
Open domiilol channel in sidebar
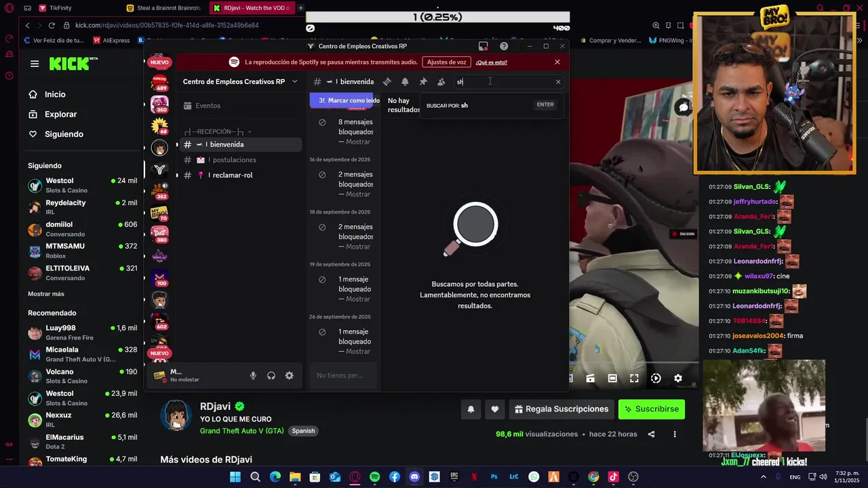[x=82, y=228]
